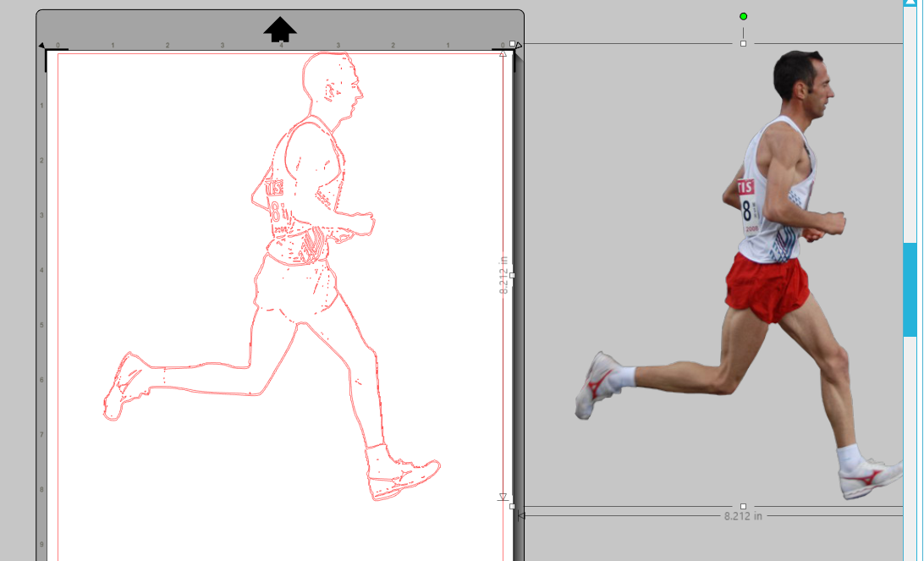Click the 5-inch mark on the left ruler
This screenshot has height=561, width=924.
pos(40,324)
